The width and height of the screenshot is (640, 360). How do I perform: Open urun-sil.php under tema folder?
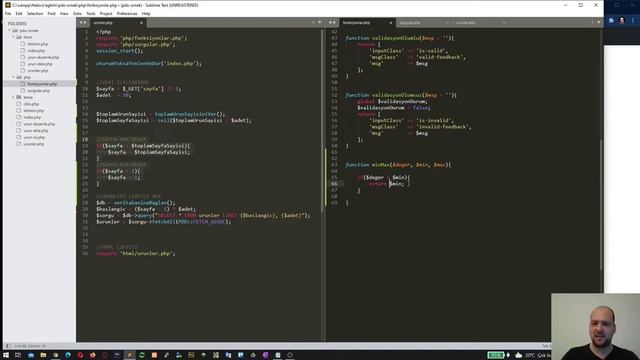[x=34, y=137]
